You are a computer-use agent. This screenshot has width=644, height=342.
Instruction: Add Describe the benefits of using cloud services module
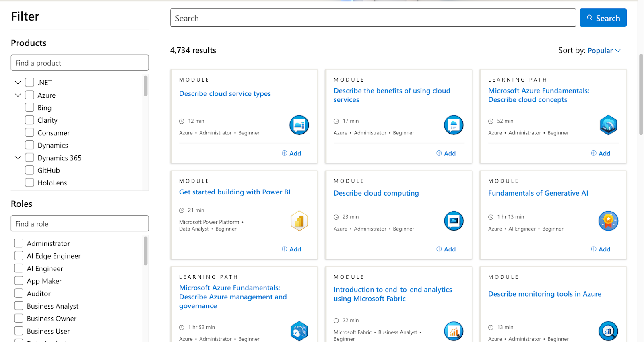446,153
